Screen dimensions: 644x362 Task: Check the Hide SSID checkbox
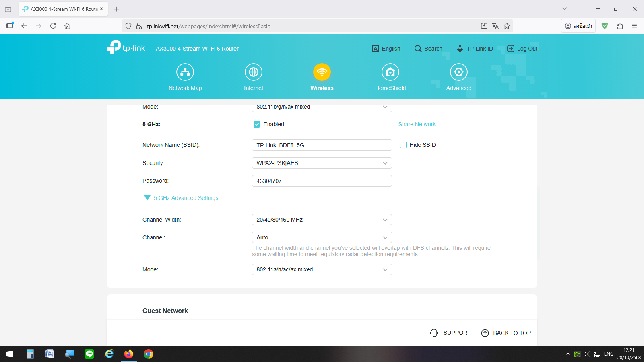pos(403,145)
